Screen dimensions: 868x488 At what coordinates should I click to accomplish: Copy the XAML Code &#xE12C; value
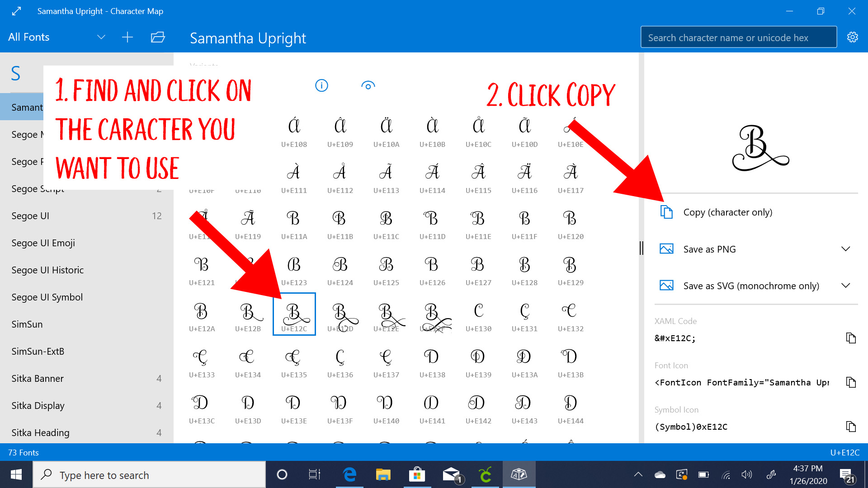pos(851,338)
